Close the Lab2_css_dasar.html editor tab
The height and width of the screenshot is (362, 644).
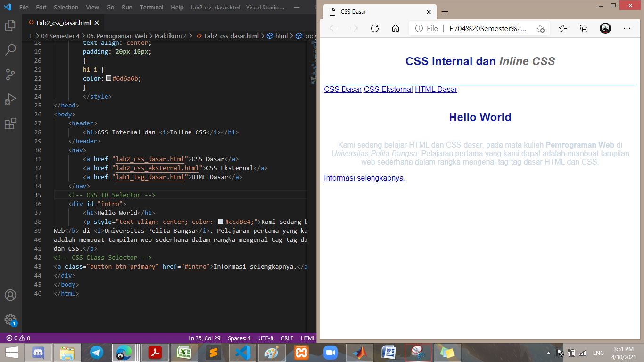(97, 23)
